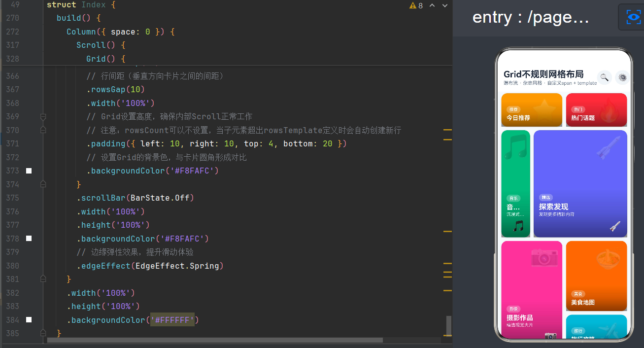Click the vertical editor scrollbar thumb

click(x=449, y=325)
